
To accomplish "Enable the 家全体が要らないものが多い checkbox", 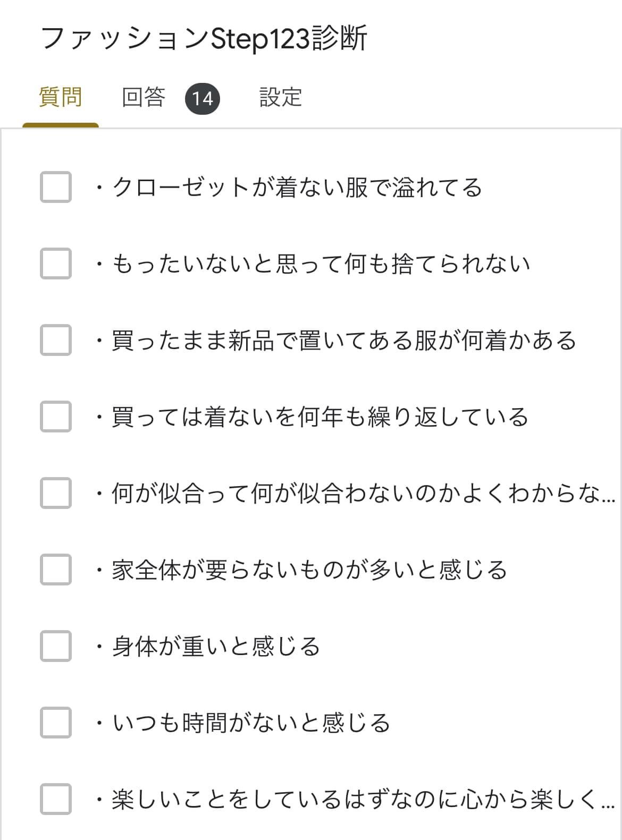I will pos(56,570).
